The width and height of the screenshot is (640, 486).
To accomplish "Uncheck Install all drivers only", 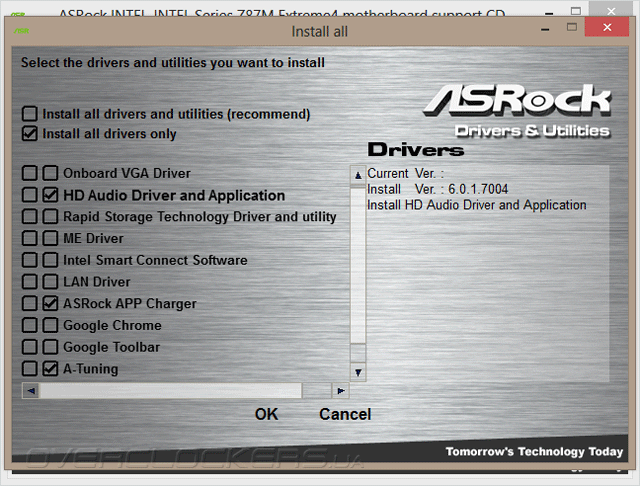I will pyautogui.click(x=30, y=133).
